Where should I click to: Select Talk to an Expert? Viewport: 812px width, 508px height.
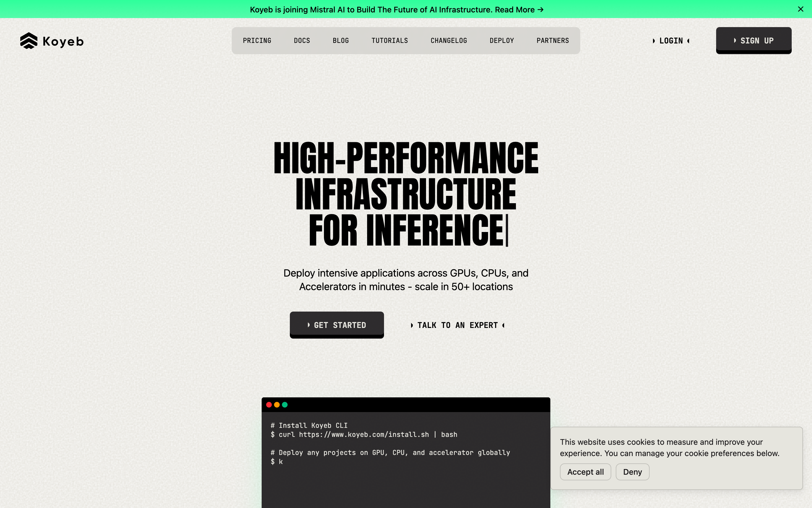point(458,325)
